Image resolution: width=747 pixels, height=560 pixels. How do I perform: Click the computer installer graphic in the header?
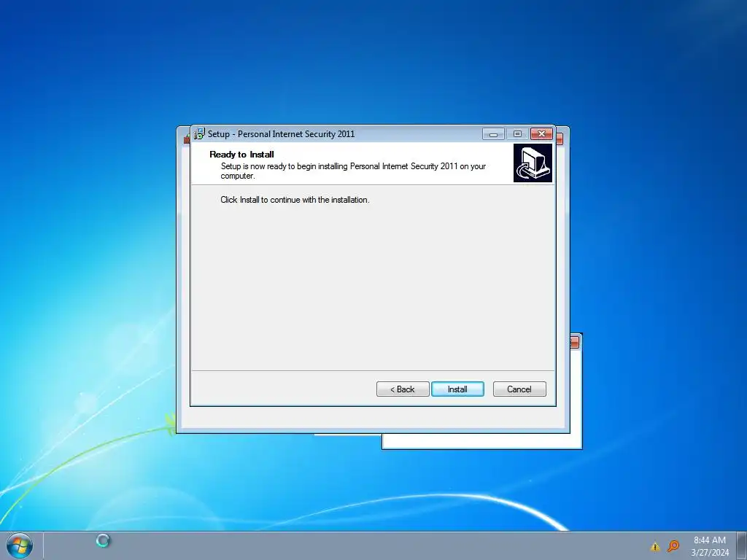(533, 163)
